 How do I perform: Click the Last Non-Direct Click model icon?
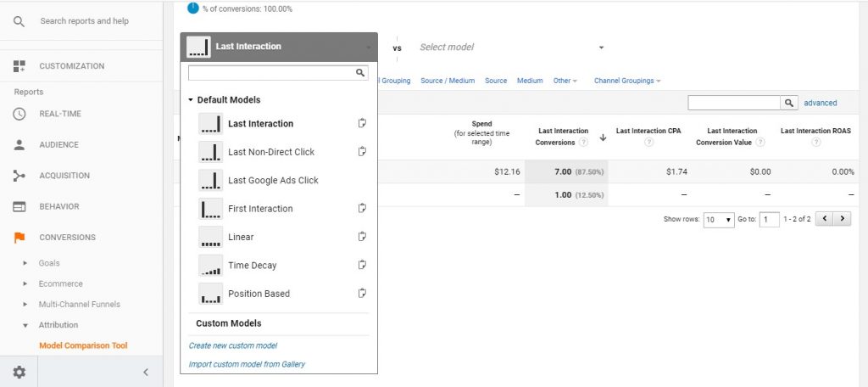[210, 152]
